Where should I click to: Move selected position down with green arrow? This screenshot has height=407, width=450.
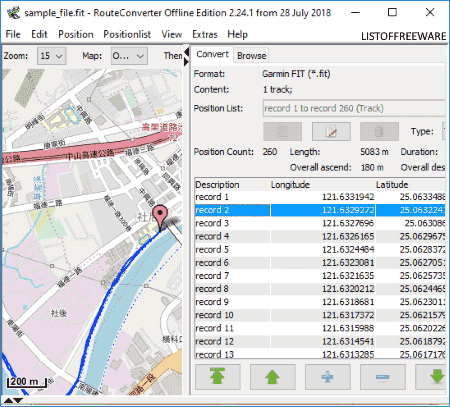tap(431, 377)
